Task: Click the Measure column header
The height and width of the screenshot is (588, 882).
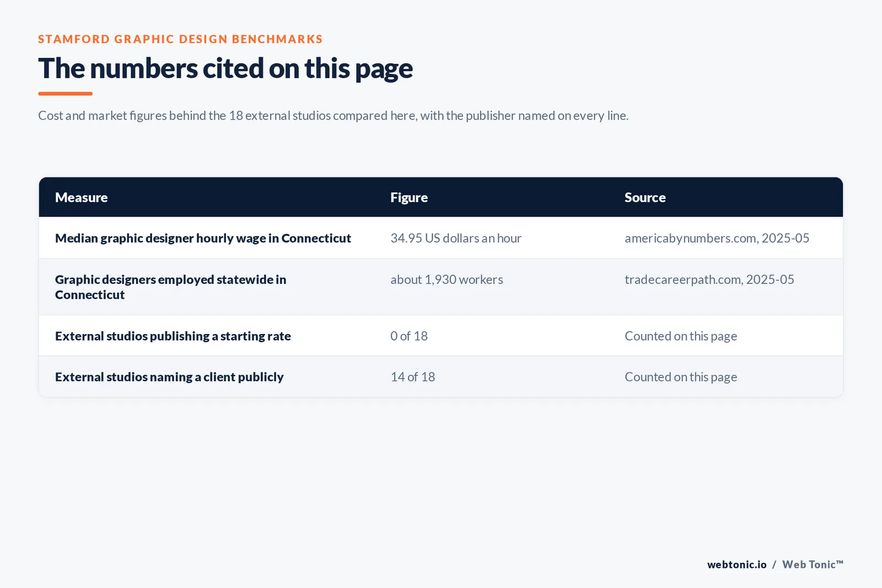Action: (x=82, y=197)
